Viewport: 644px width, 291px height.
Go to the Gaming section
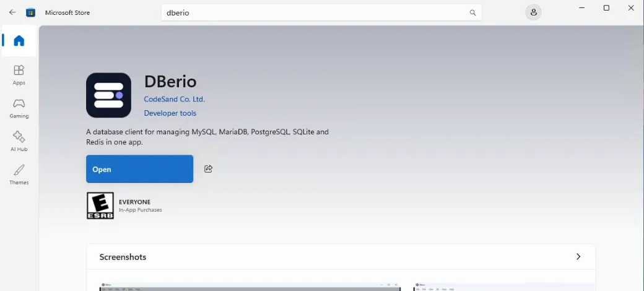[x=19, y=108]
